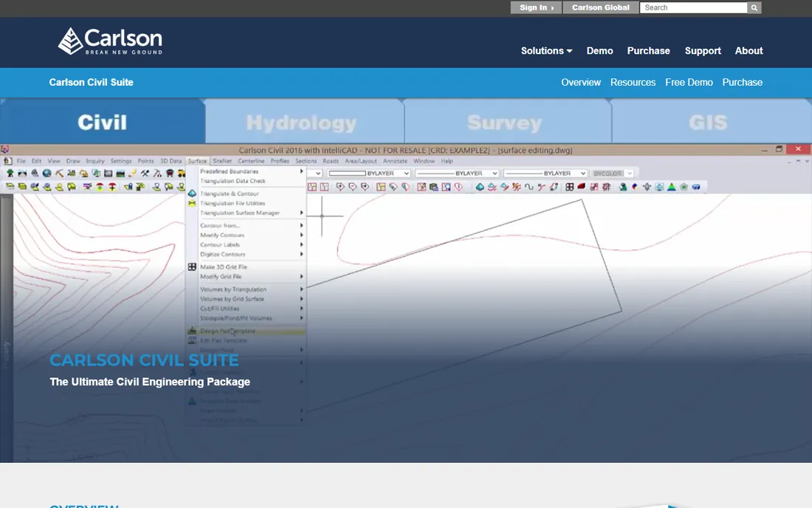Switch to the Civil tab
Screen dimensions: 812x508
pos(102,123)
